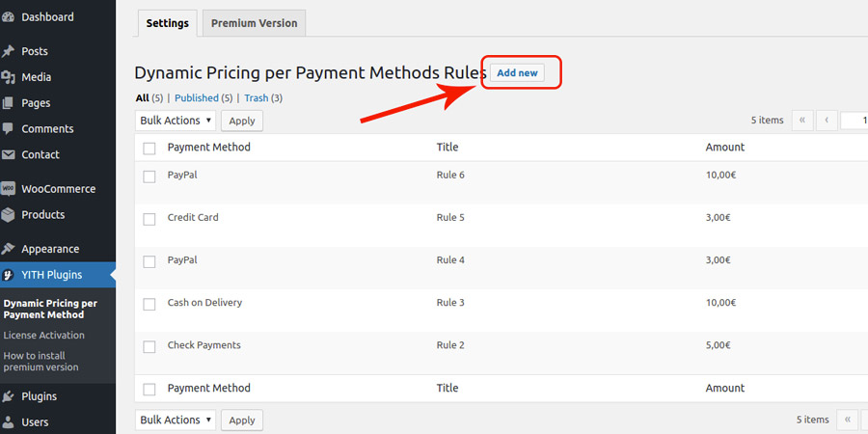
Task: Switch to the Premium Version tab
Action: click(254, 23)
